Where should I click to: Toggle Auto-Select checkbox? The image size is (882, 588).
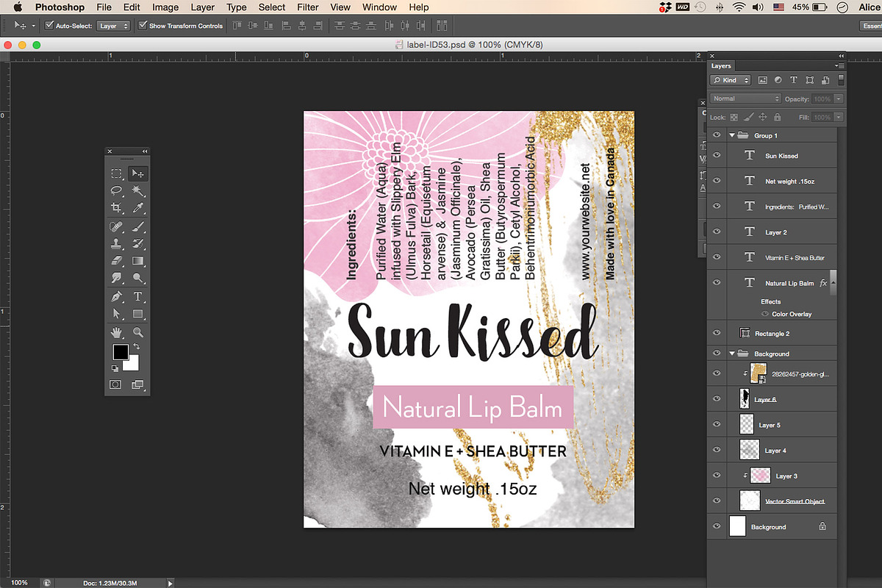pos(49,26)
